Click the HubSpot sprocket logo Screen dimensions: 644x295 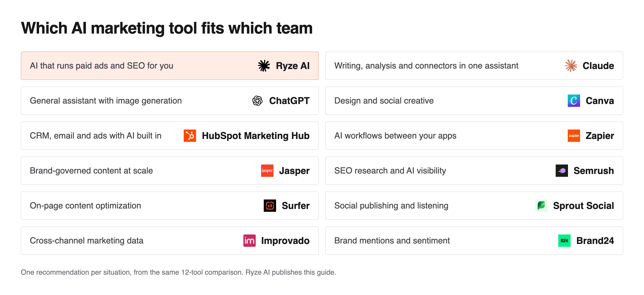point(190,136)
